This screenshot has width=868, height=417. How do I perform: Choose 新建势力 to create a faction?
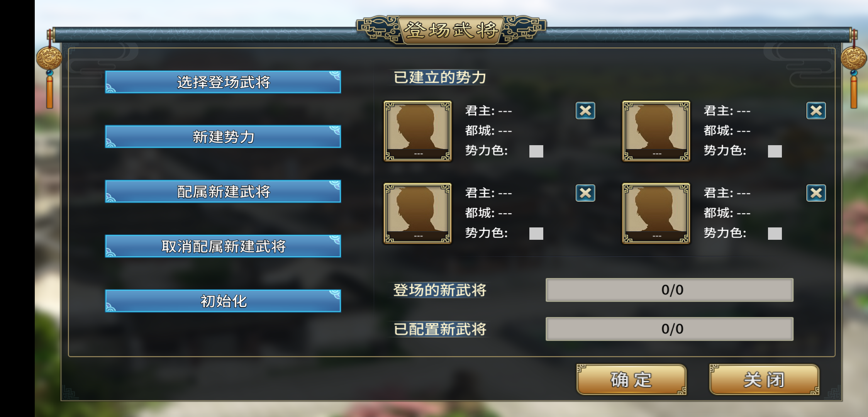[223, 137]
